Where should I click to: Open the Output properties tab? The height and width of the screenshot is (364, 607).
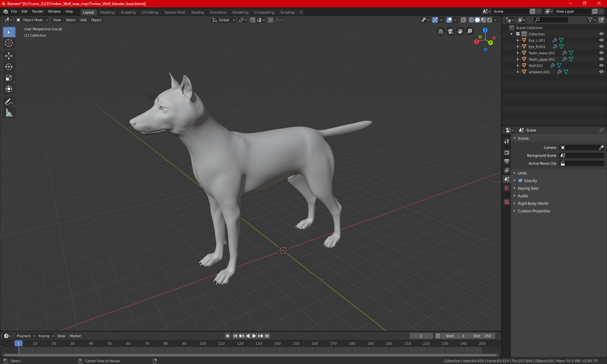coord(507,161)
